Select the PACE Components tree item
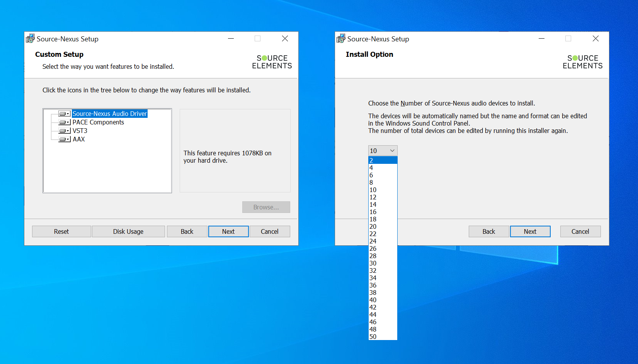 pos(98,122)
